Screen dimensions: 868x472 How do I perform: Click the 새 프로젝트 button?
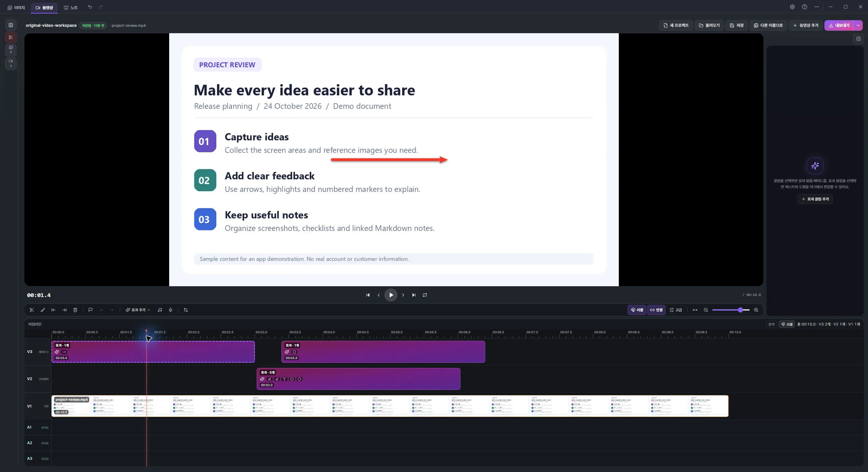tap(676, 25)
